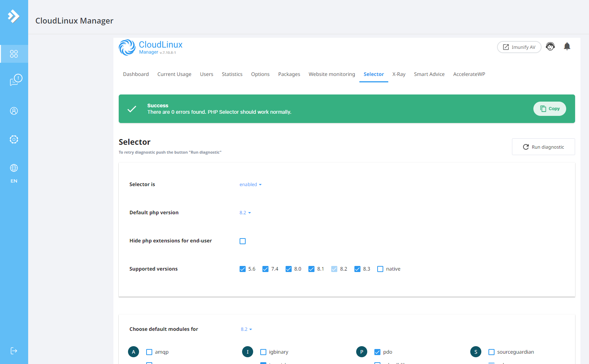Open the Default php version dropdown
The height and width of the screenshot is (364, 589).
click(x=245, y=212)
